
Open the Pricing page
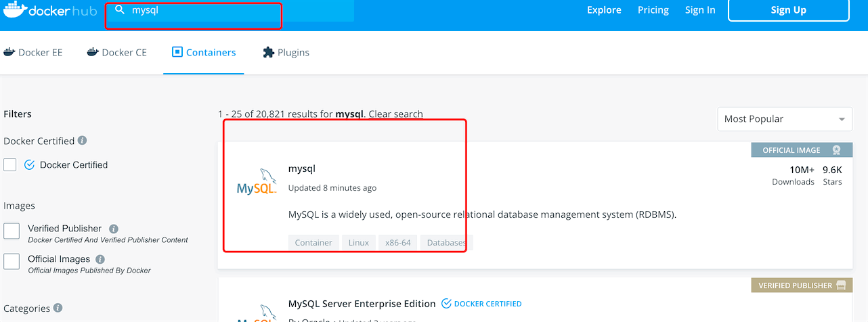point(653,10)
